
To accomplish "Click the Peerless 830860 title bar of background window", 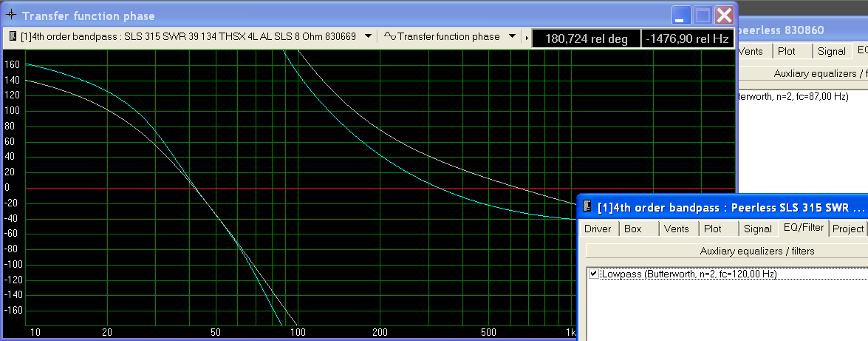I will tap(781, 30).
